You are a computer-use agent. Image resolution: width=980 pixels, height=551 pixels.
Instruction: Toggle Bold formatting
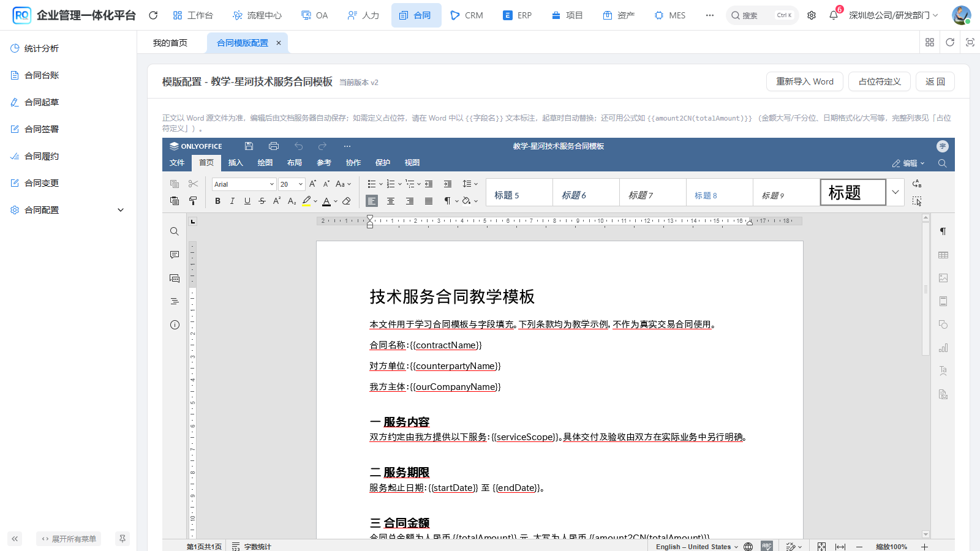(217, 201)
